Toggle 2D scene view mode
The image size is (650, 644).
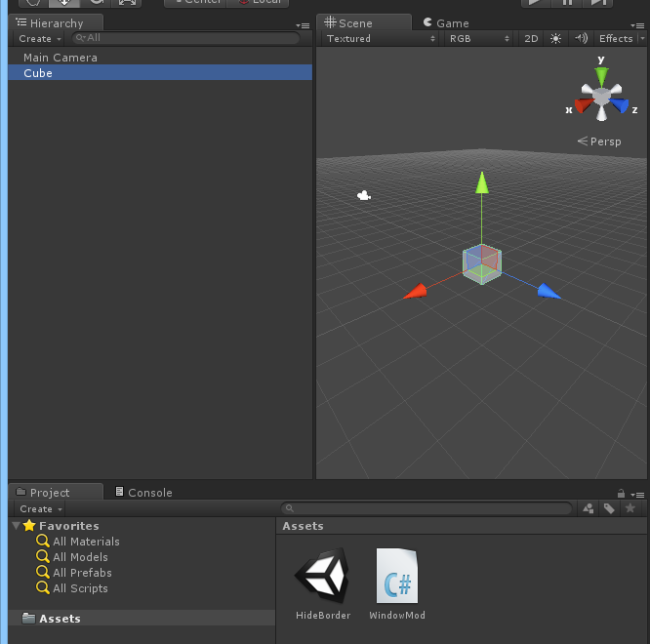coord(531,39)
